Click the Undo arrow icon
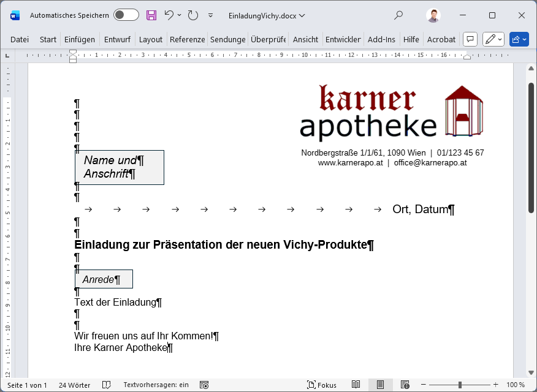Viewport: 537px width, 392px height. (169, 15)
